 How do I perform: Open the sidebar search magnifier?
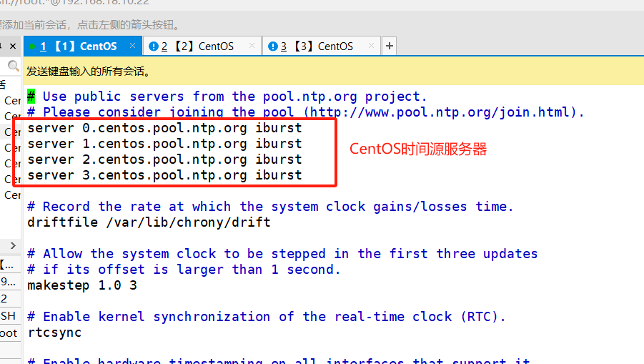pyautogui.click(x=13, y=66)
